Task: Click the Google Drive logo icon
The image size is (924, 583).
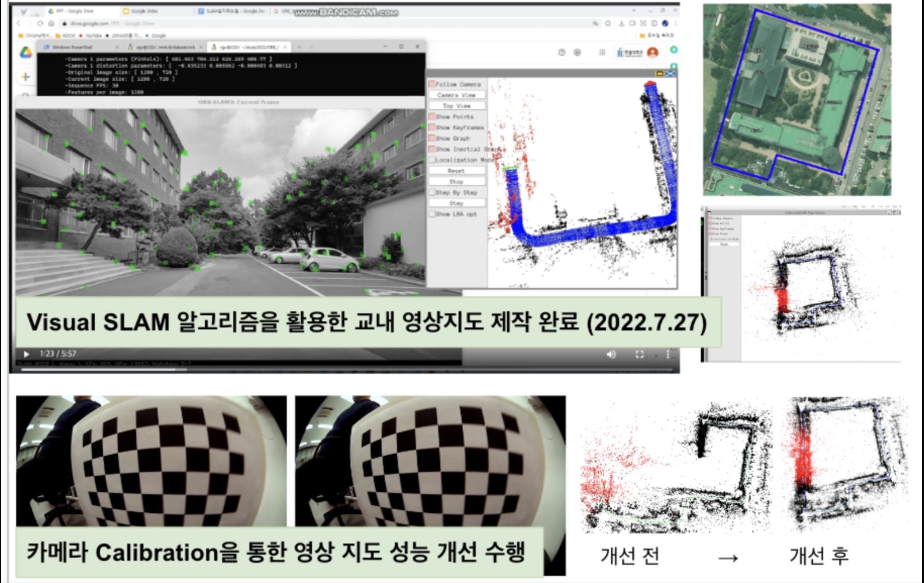Action: [26, 53]
